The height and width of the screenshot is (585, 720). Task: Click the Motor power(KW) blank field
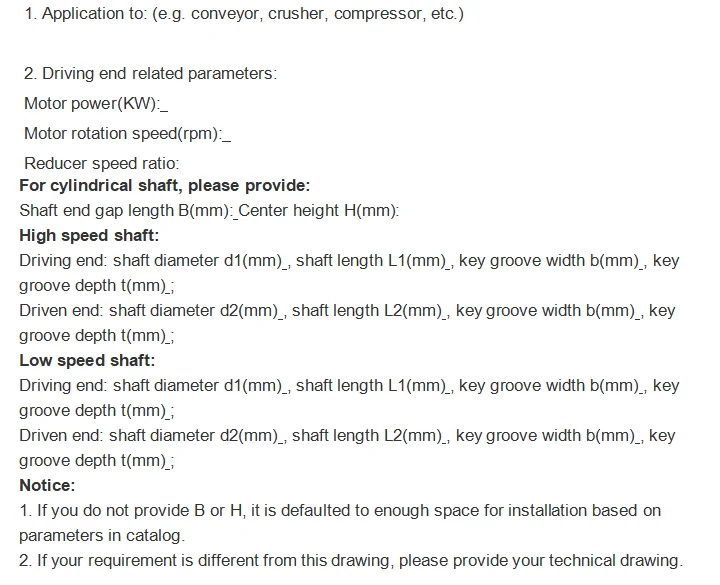pos(164,104)
